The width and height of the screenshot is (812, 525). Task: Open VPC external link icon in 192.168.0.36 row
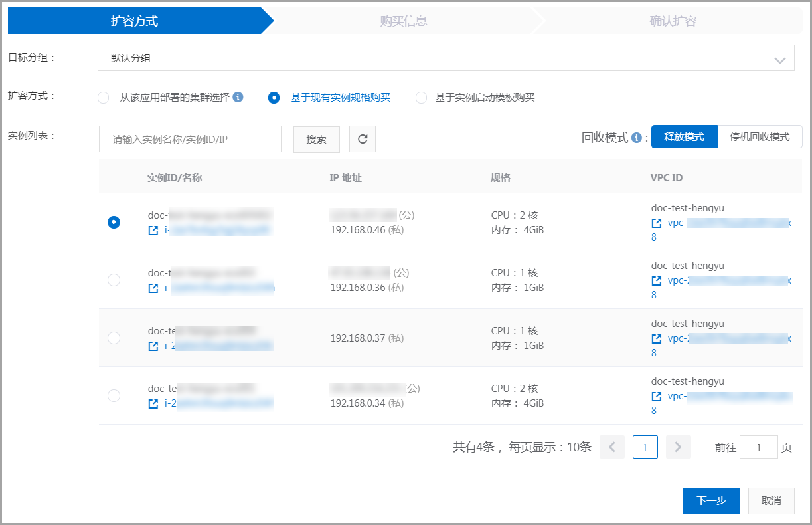click(657, 281)
